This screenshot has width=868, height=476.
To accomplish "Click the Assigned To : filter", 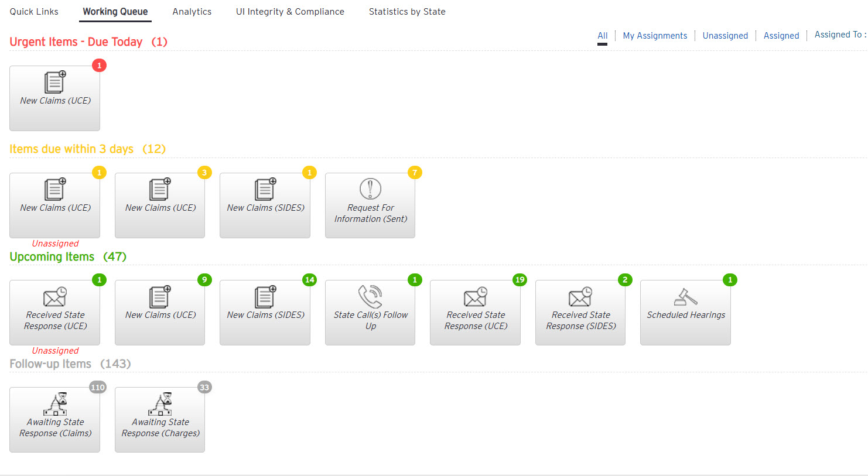I will coord(840,35).
